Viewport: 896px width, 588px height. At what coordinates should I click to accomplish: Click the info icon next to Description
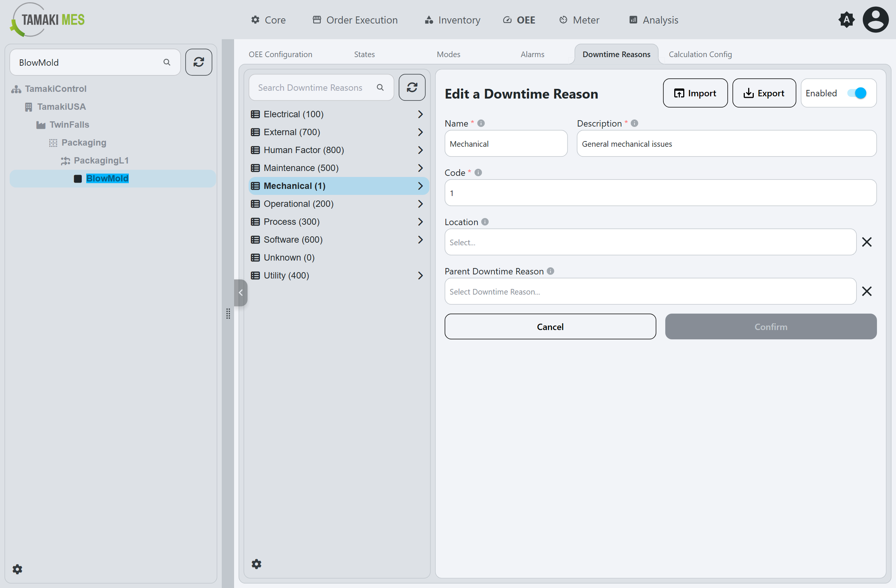(x=634, y=123)
